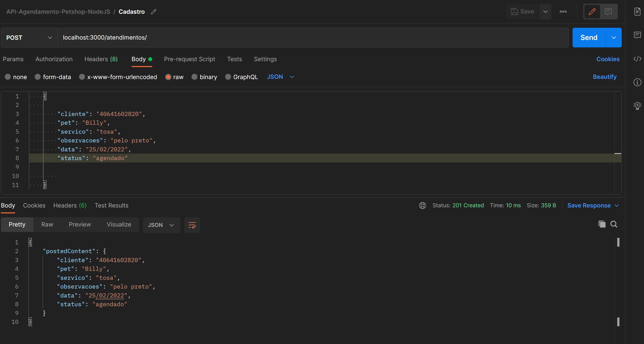Open the info icon in the right sidebar
Image resolution: width=644 pixels, height=344 pixels.
click(x=637, y=82)
